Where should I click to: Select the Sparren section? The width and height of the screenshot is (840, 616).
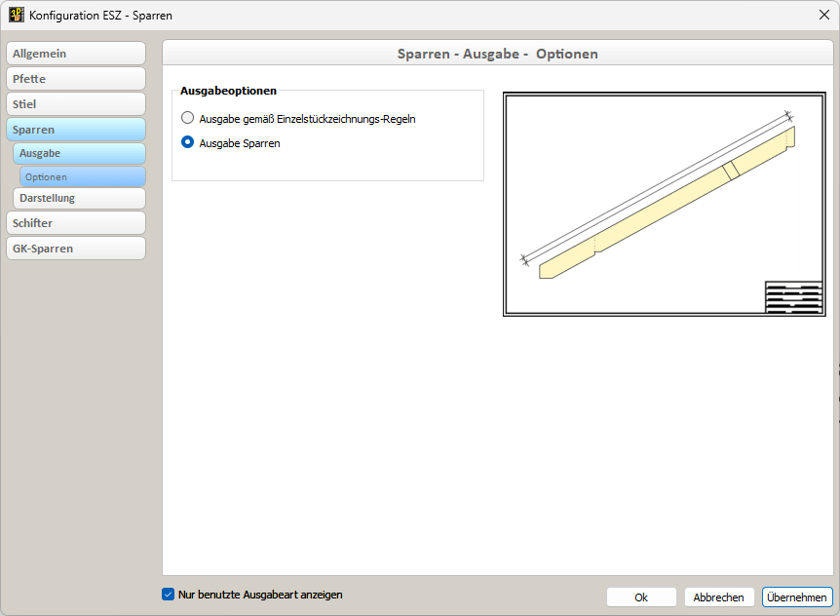tap(76, 130)
